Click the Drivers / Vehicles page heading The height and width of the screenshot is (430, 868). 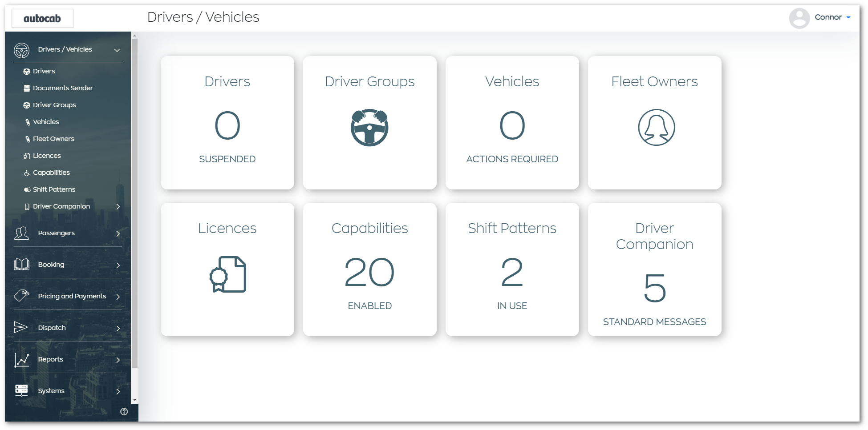[x=203, y=17]
